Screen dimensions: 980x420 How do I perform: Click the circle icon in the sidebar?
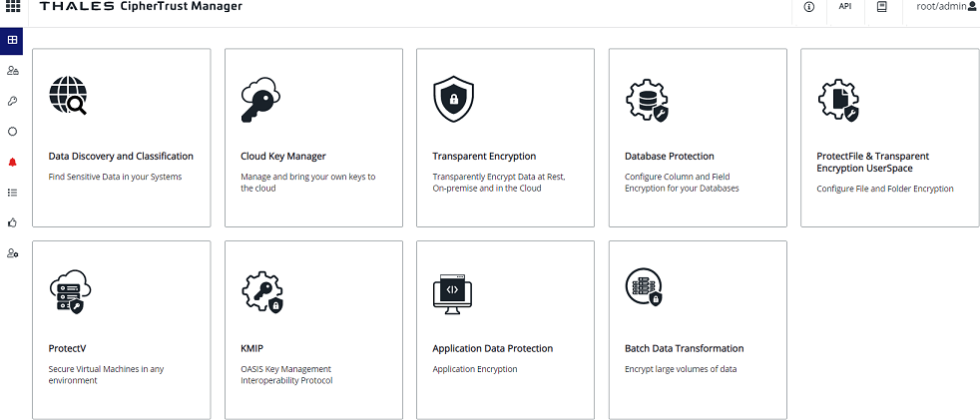coord(12,131)
